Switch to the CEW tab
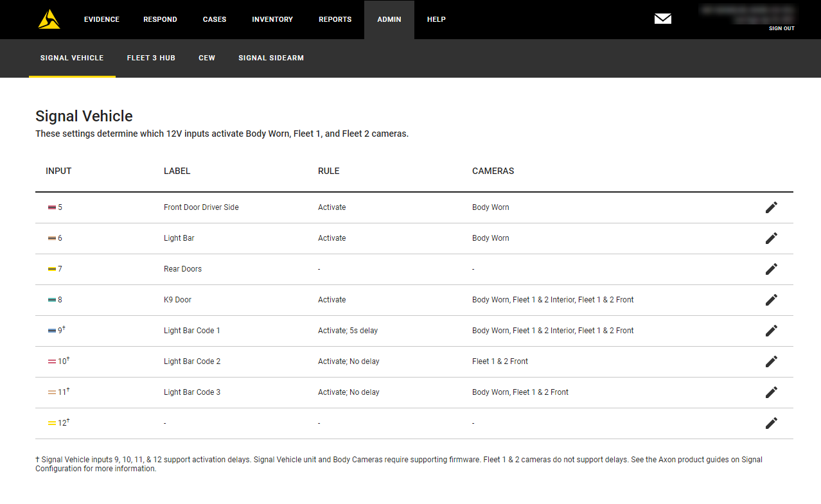Screen dimensions: 821x504 [x=207, y=58]
